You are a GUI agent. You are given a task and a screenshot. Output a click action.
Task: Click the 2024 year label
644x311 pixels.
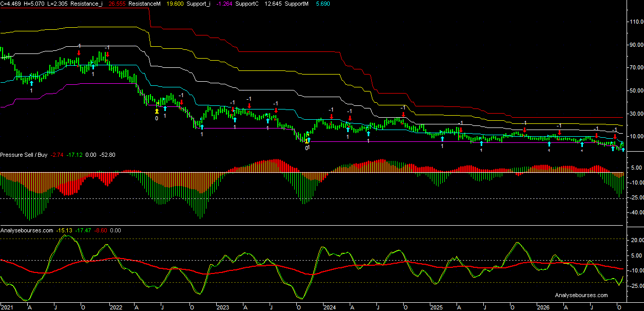(x=329, y=307)
